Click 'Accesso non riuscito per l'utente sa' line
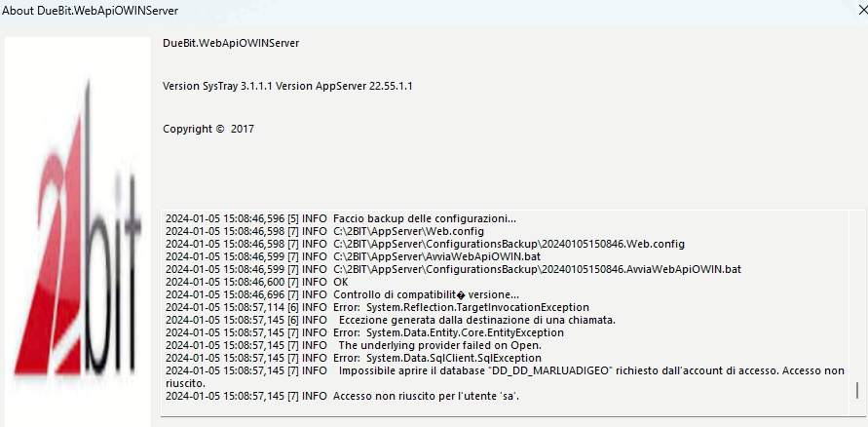This screenshot has height=427, width=868. (342, 396)
